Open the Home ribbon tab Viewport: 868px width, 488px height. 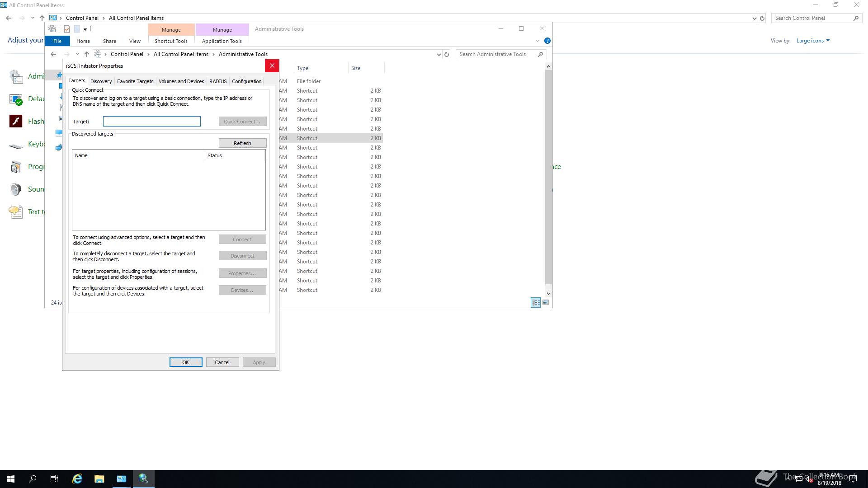(x=83, y=41)
